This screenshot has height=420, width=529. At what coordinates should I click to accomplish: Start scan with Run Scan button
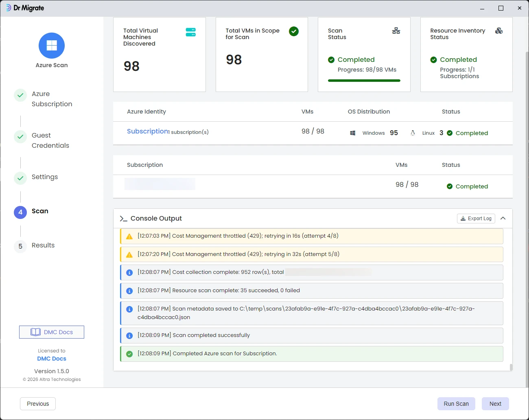456,404
